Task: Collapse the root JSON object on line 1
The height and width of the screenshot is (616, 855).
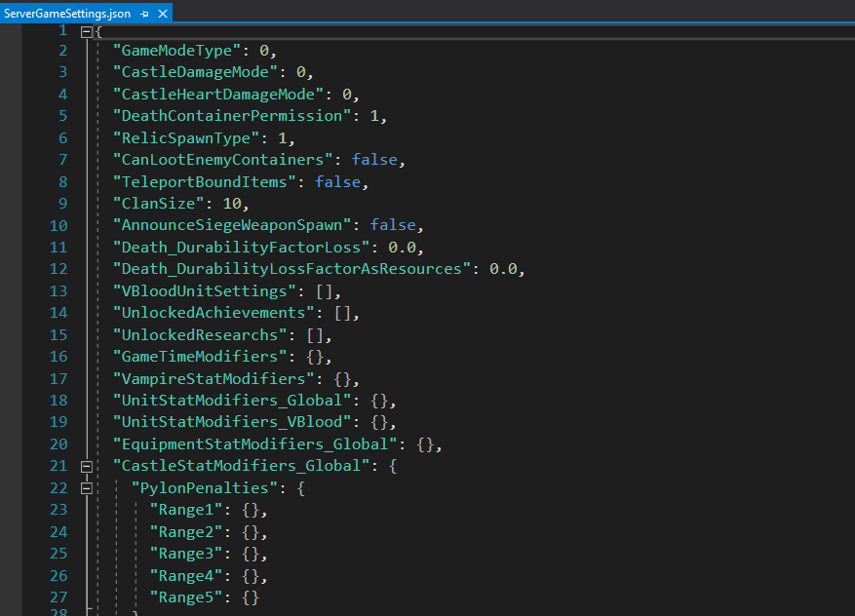Action: coord(87,31)
